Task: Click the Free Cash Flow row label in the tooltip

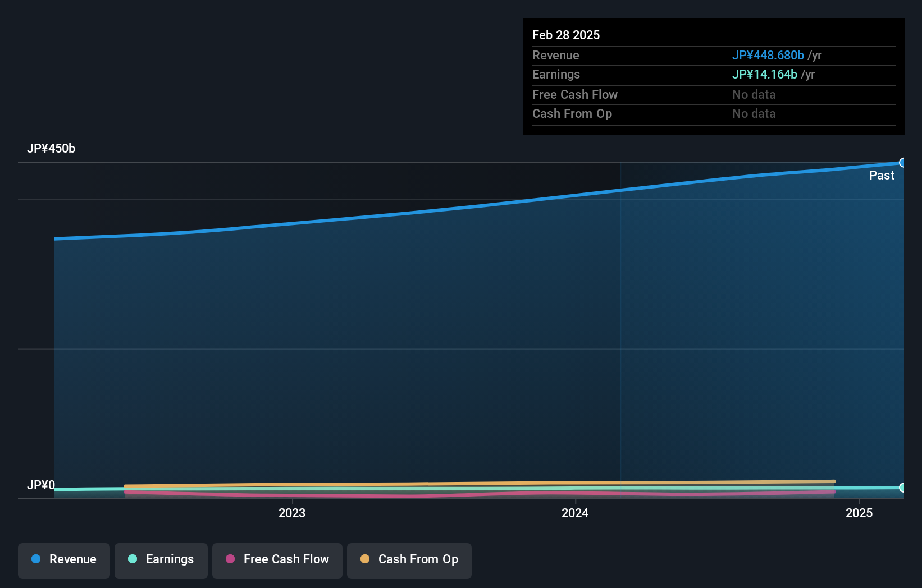Action: (x=575, y=94)
